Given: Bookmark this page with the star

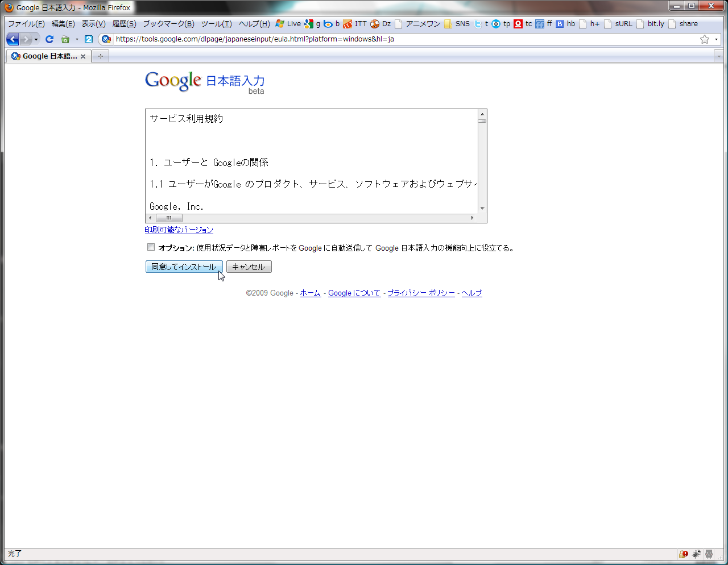Looking at the screenshot, I should click(x=705, y=39).
